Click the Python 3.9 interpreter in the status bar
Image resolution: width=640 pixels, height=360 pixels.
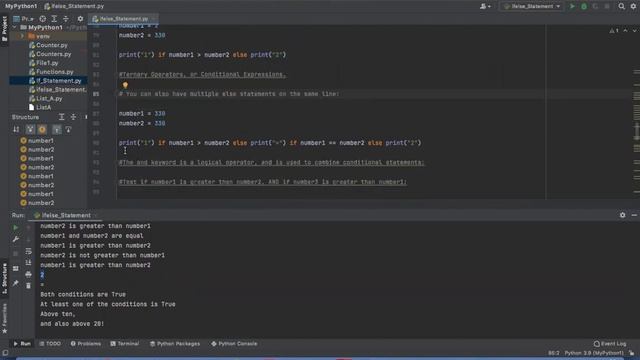(x=594, y=353)
